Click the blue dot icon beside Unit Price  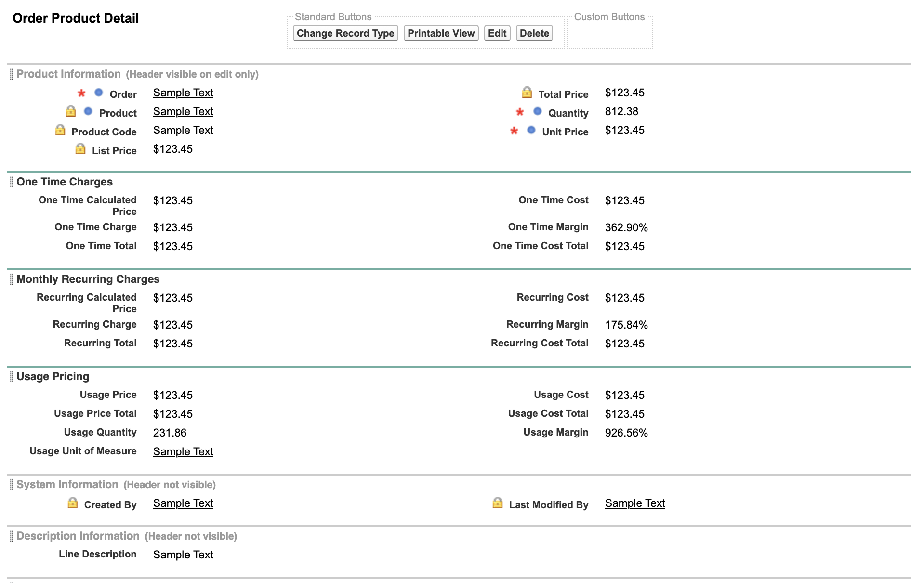pyautogui.click(x=531, y=130)
